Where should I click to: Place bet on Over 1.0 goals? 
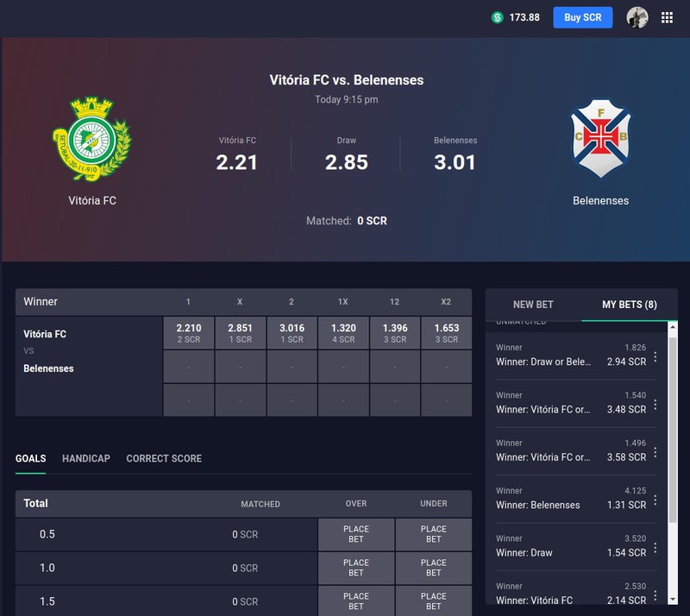coord(356,568)
